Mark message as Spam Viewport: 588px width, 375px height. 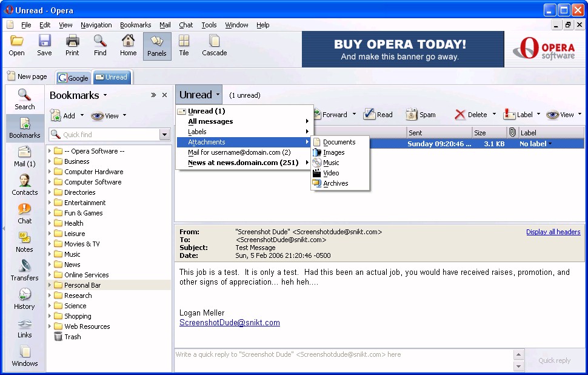pos(421,115)
